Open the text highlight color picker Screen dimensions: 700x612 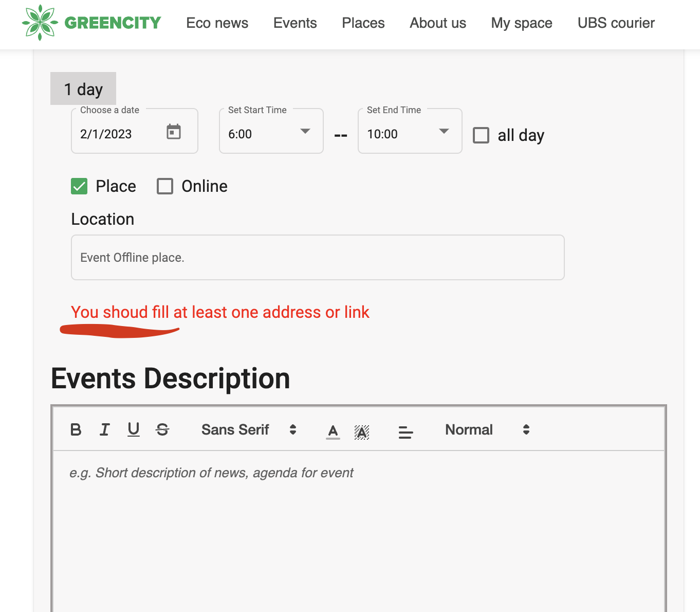click(x=362, y=431)
